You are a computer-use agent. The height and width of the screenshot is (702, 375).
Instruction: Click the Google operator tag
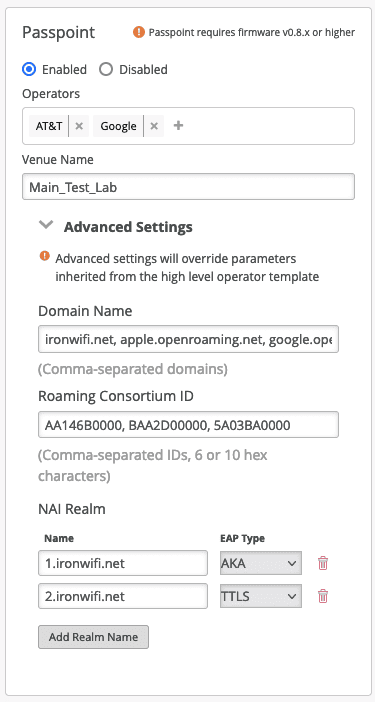click(118, 126)
